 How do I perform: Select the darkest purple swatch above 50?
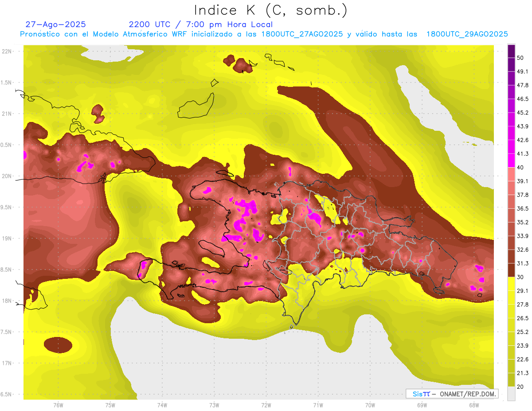pyautogui.click(x=511, y=51)
